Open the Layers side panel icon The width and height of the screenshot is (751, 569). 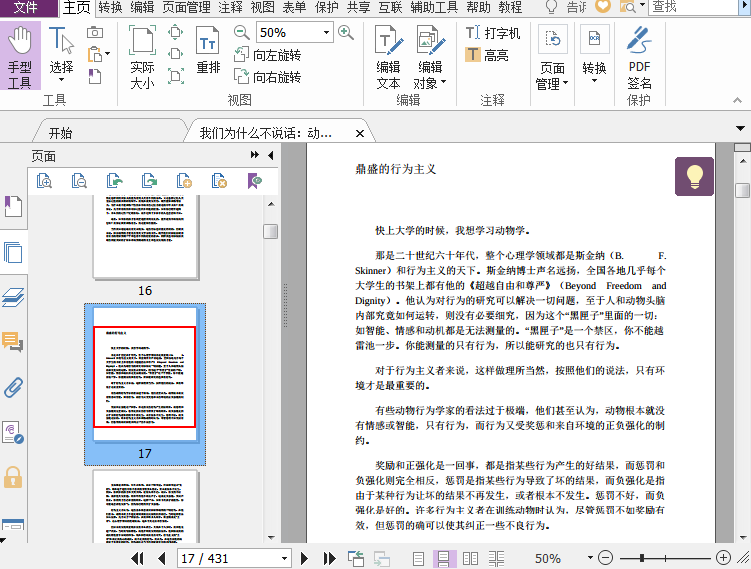[13, 297]
